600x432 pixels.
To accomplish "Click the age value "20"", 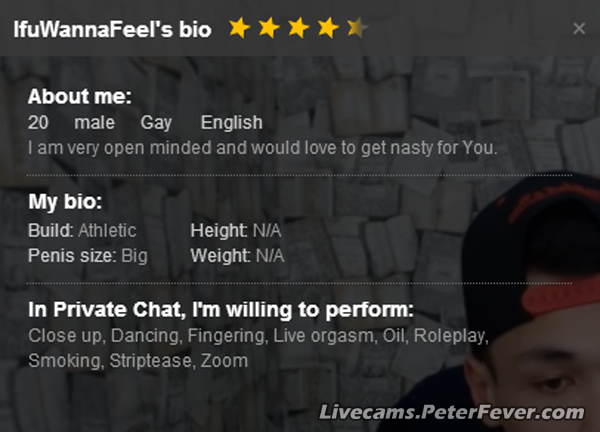I will 38,123.
